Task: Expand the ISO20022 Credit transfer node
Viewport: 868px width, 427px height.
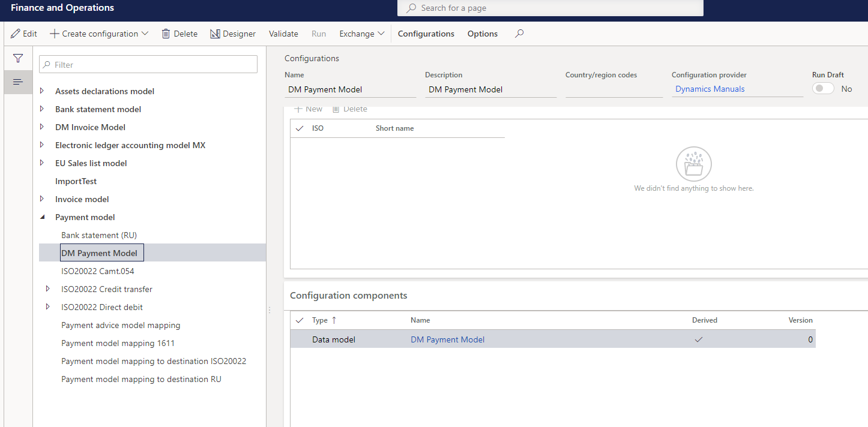Action: 48,288
